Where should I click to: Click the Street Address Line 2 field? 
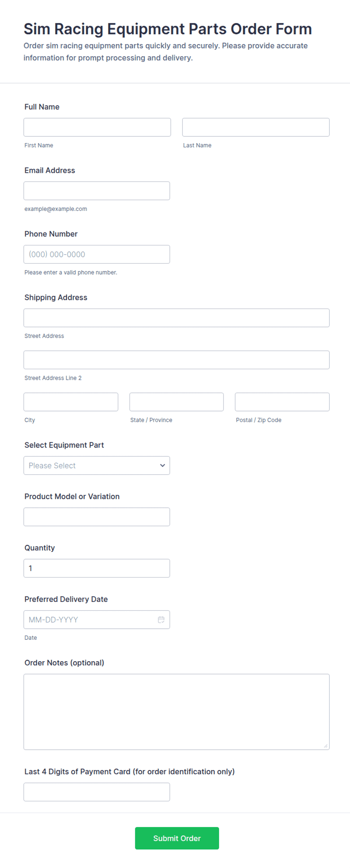coord(176,360)
